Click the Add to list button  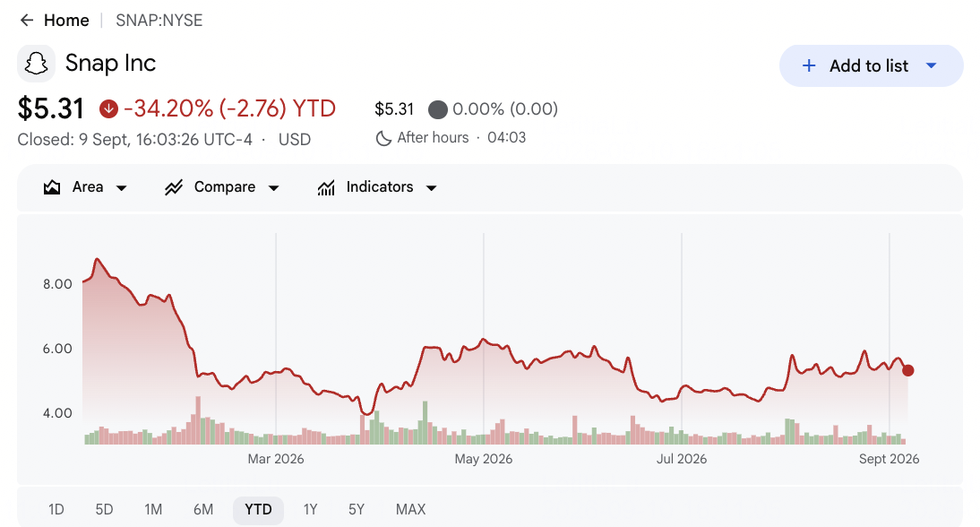871,65
